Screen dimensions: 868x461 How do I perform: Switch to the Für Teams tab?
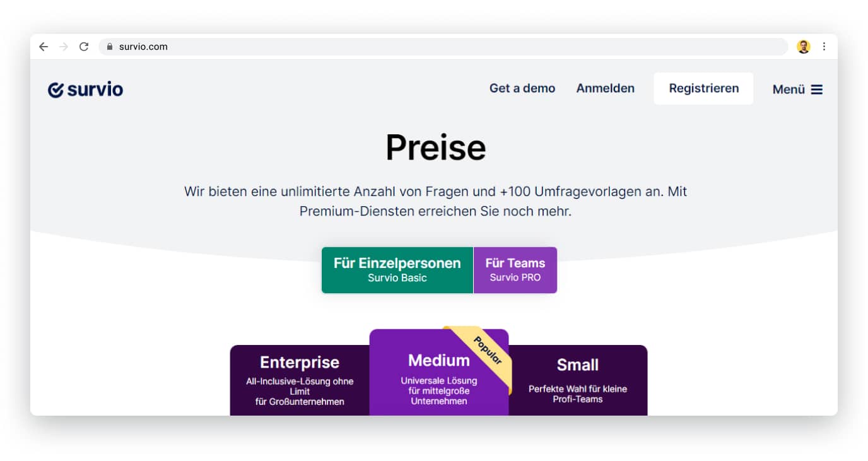[515, 270]
